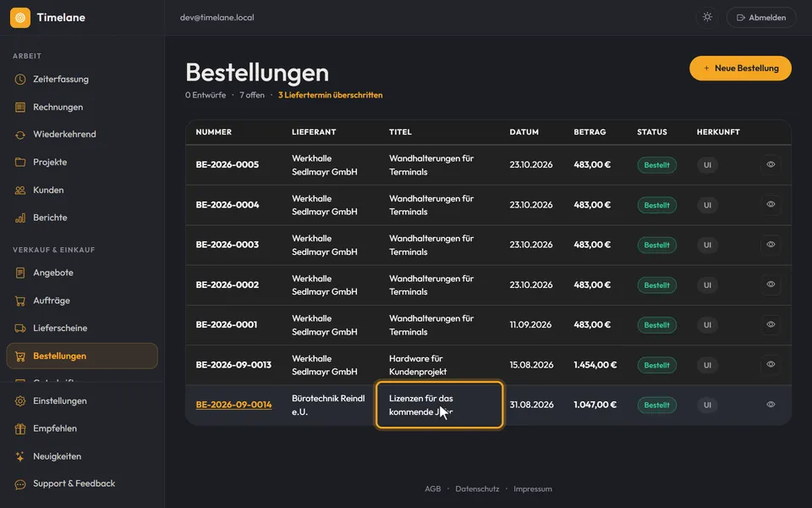The width and height of the screenshot is (812, 508).
Task: Go to Lieferscheine in the sidebar
Action: (82, 329)
